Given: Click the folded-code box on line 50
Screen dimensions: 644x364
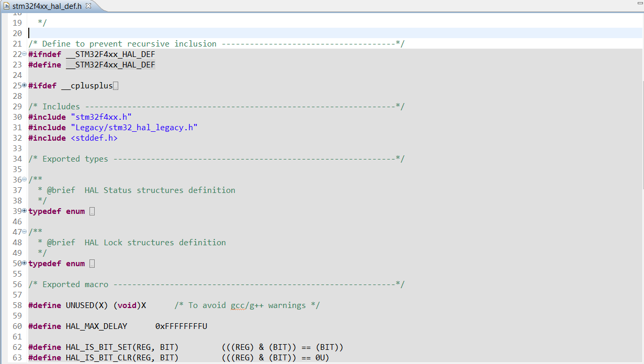Looking at the screenshot, I should (x=92, y=264).
